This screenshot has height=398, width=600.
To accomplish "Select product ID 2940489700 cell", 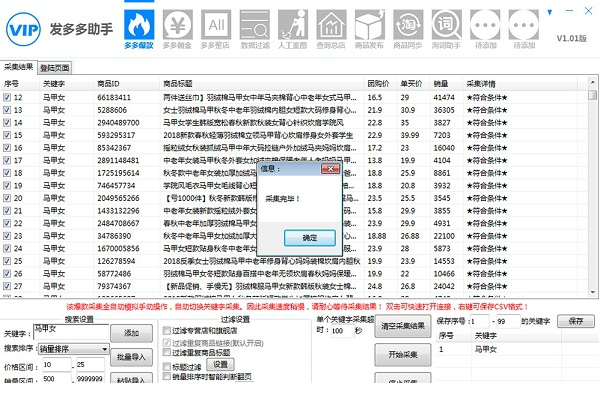I will [118, 123].
